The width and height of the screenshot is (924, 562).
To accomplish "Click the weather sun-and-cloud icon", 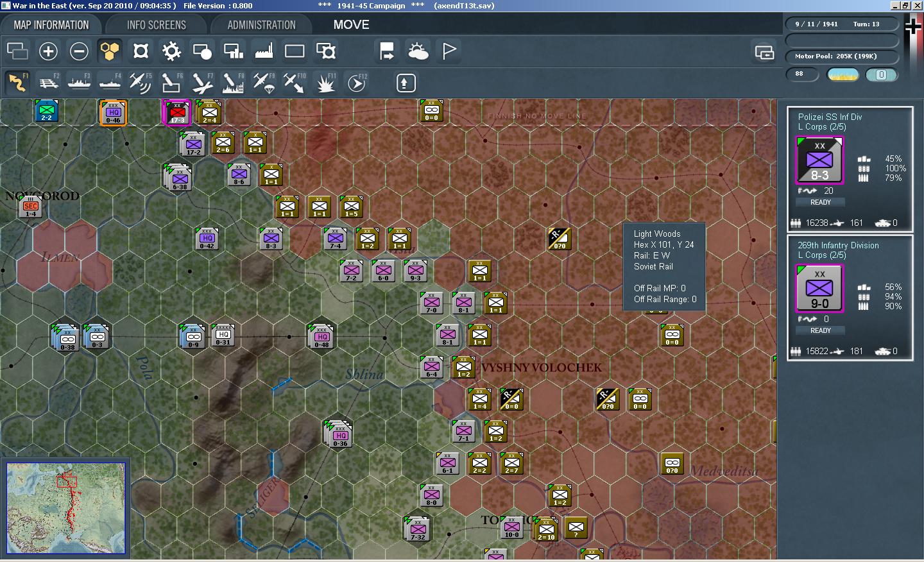I will [x=418, y=51].
